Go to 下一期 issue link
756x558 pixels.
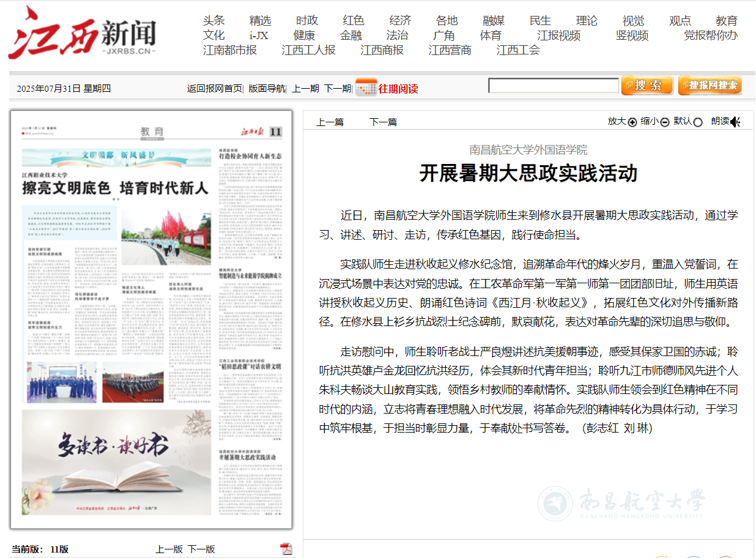338,88
